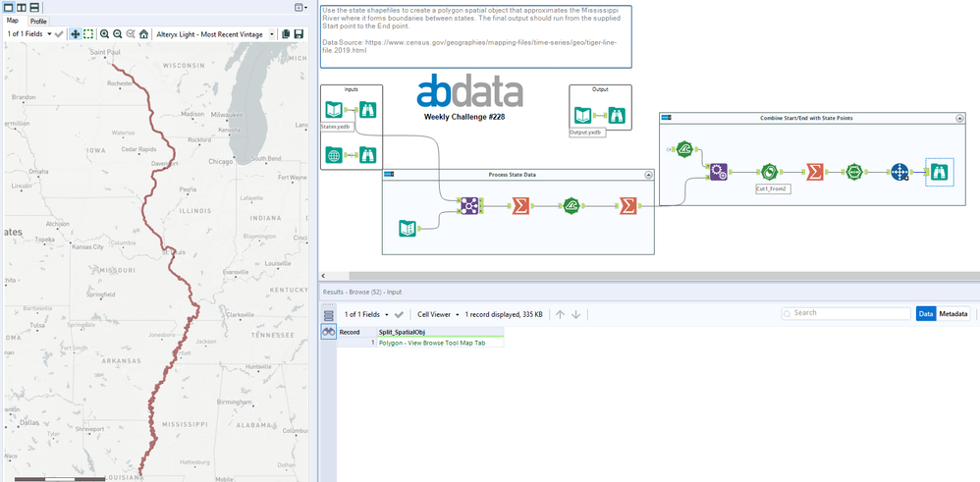Image resolution: width=980 pixels, height=482 pixels.
Task: Select the second Summarize tool in Process State Data
Action: (x=626, y=206)
